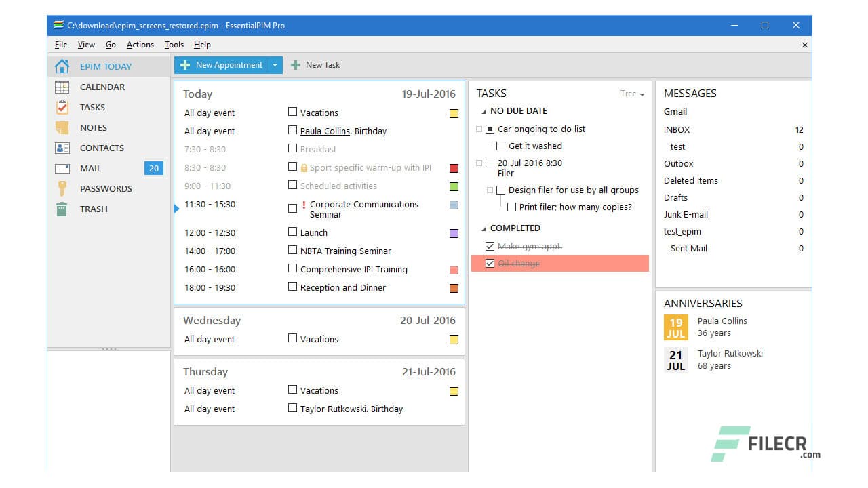Select the Tasks module icon

62,107
